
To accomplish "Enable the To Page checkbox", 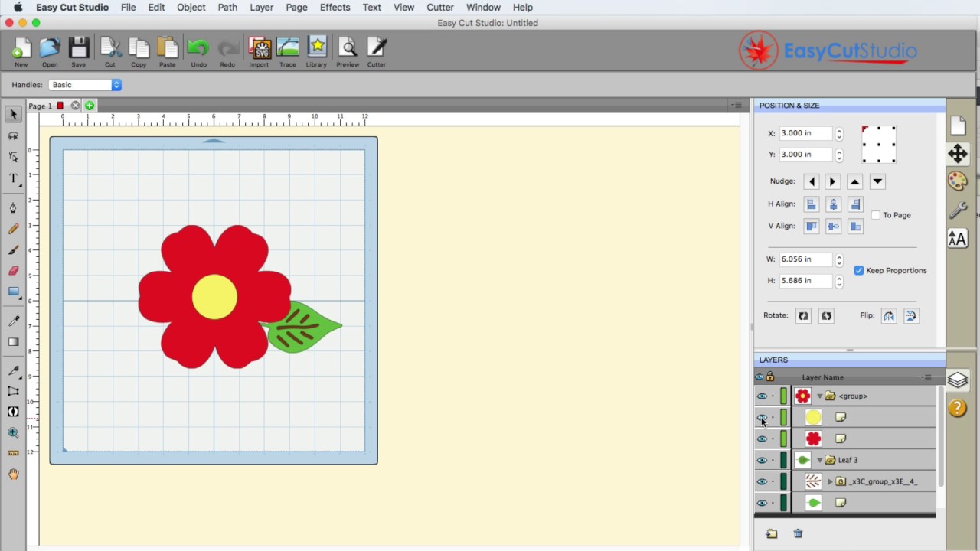I will (876, 215).
